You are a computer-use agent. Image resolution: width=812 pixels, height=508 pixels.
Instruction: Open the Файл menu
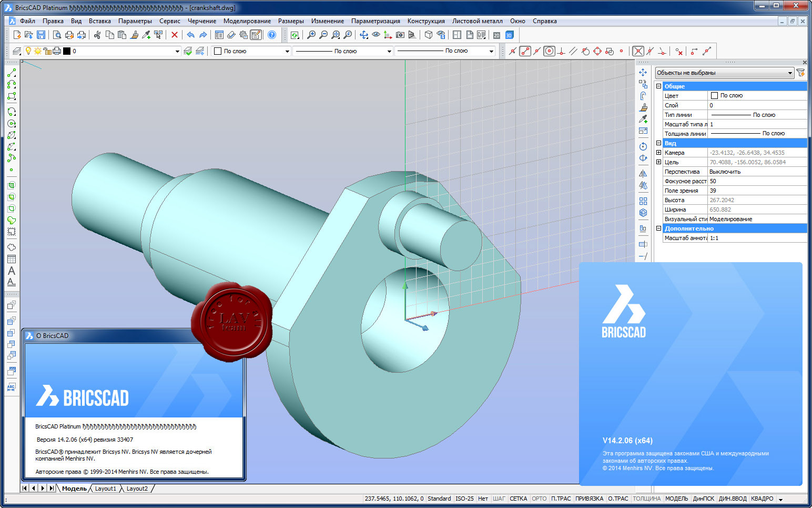tap(27, 21)
